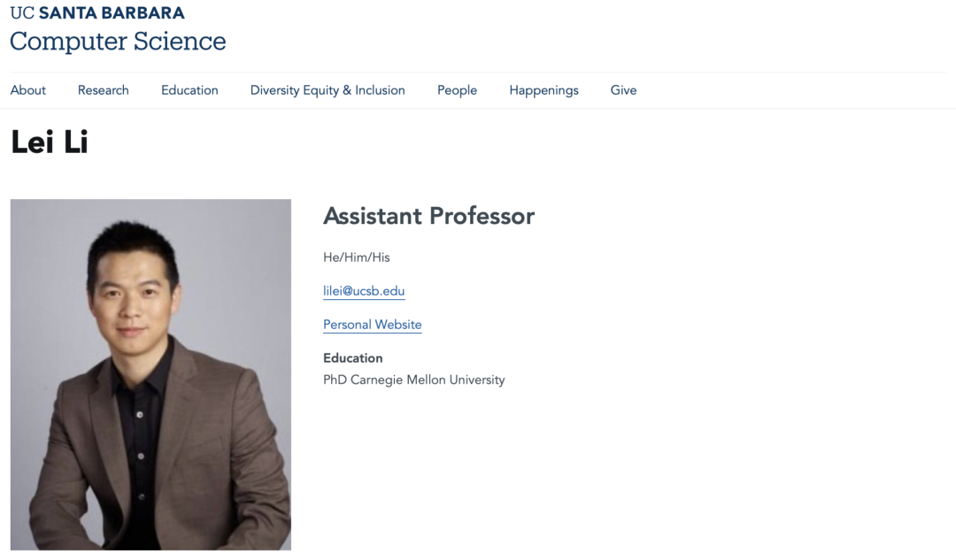Viewport: 956px width, 560px height.
Task: Visit the Personal Website link
Action: coord(372,325)
